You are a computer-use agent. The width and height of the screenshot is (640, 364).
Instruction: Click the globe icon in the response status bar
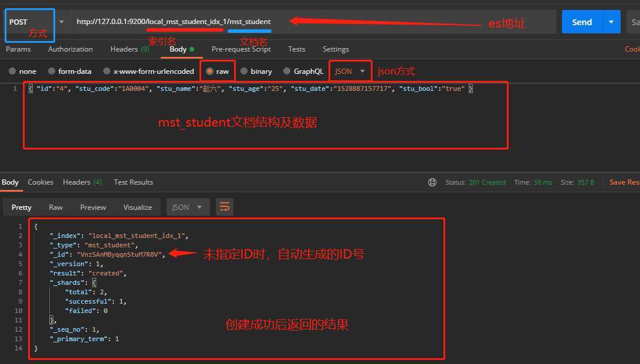[x=432, y=182]
